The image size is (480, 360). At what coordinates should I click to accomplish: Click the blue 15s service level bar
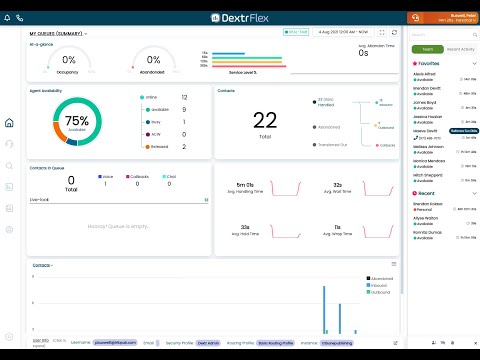pyautogui.click(x=228, y=53)
